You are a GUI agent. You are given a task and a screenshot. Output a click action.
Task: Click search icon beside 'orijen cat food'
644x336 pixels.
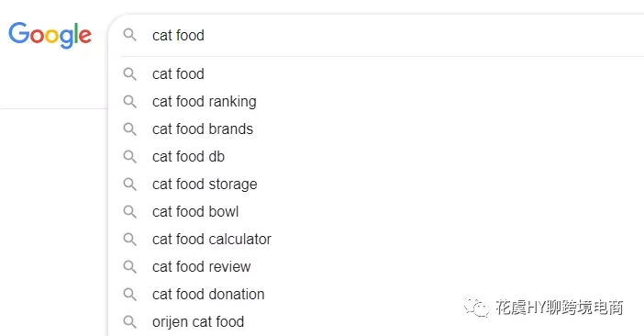click(129, 321)
